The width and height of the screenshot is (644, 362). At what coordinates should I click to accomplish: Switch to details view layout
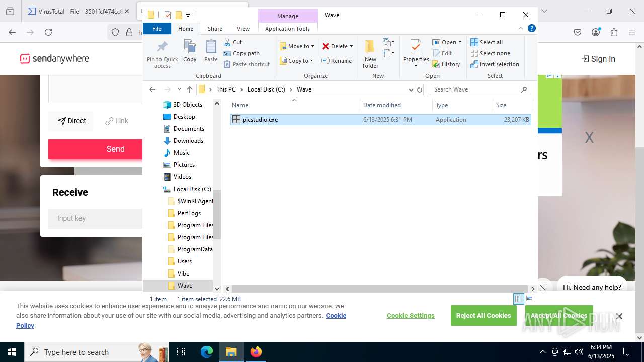click(519, 299)
